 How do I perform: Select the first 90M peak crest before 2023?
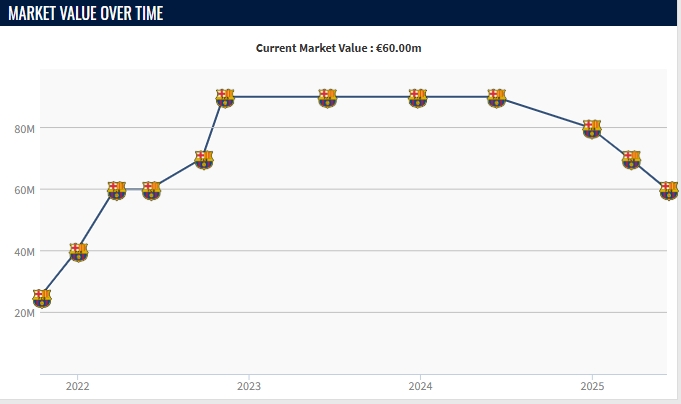[x=224, y=98]
